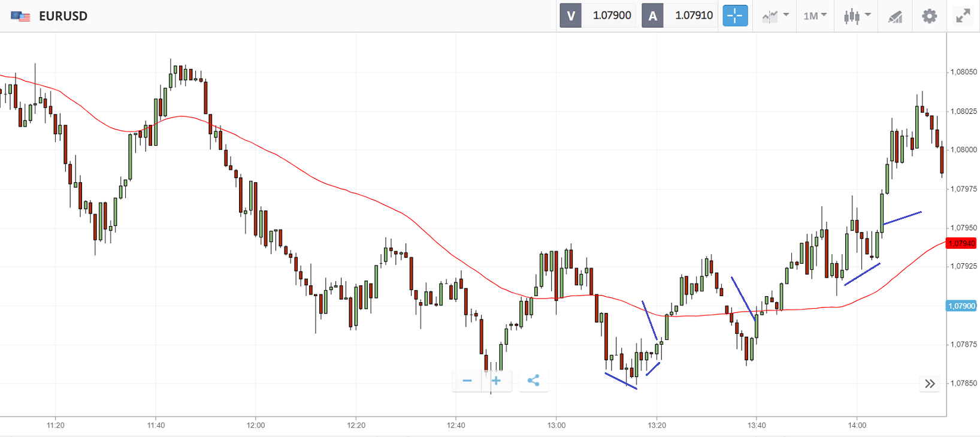Click the blue 1,07900 price tag

[961, 306]
